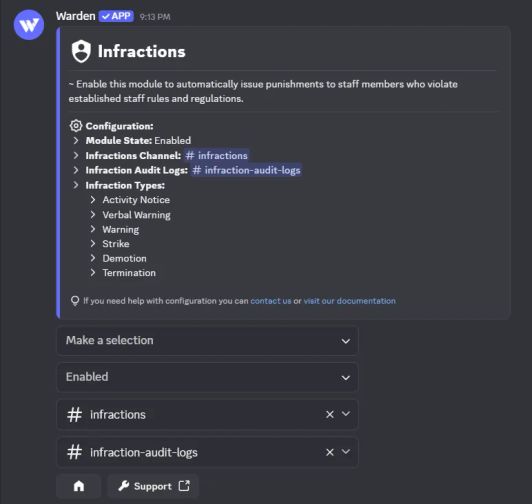The image size is (532, 504).
Task: Click the verified APP badge
Action: (116, 16)
